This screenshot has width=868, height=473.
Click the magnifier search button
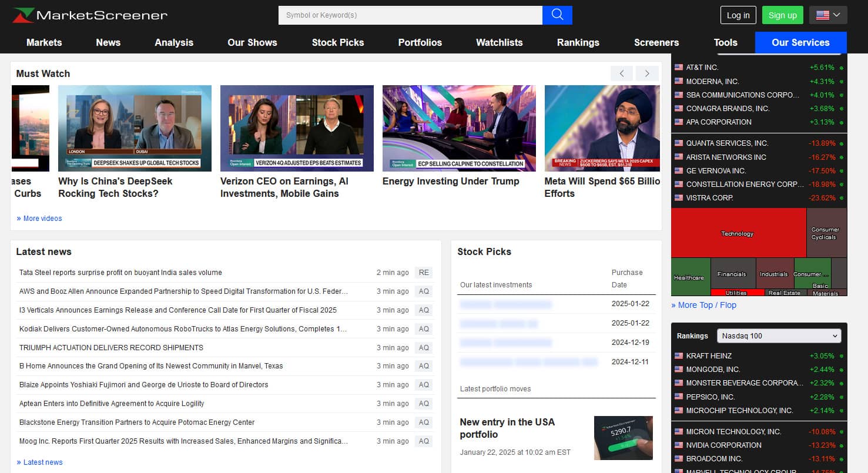tap(557, 15)
